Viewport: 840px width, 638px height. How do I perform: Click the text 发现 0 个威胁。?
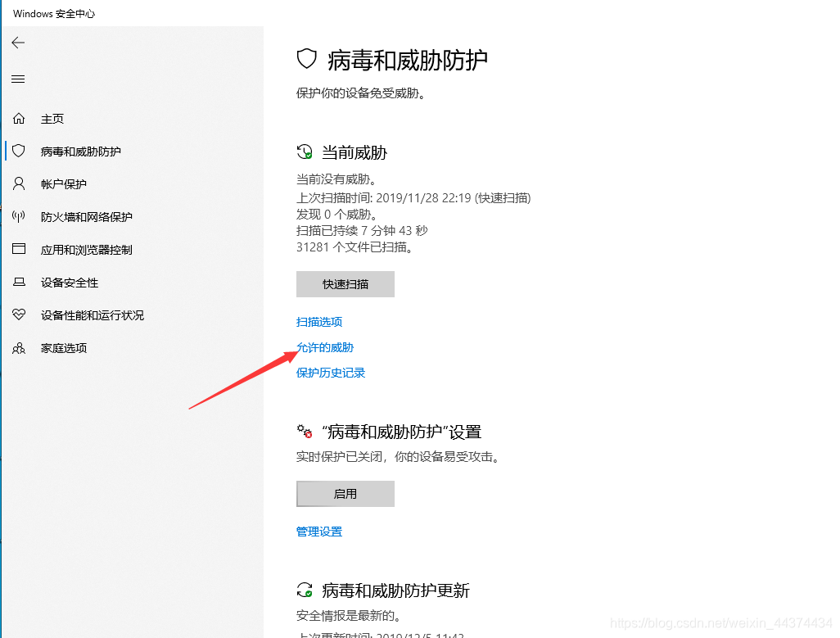tap(337, 215)
